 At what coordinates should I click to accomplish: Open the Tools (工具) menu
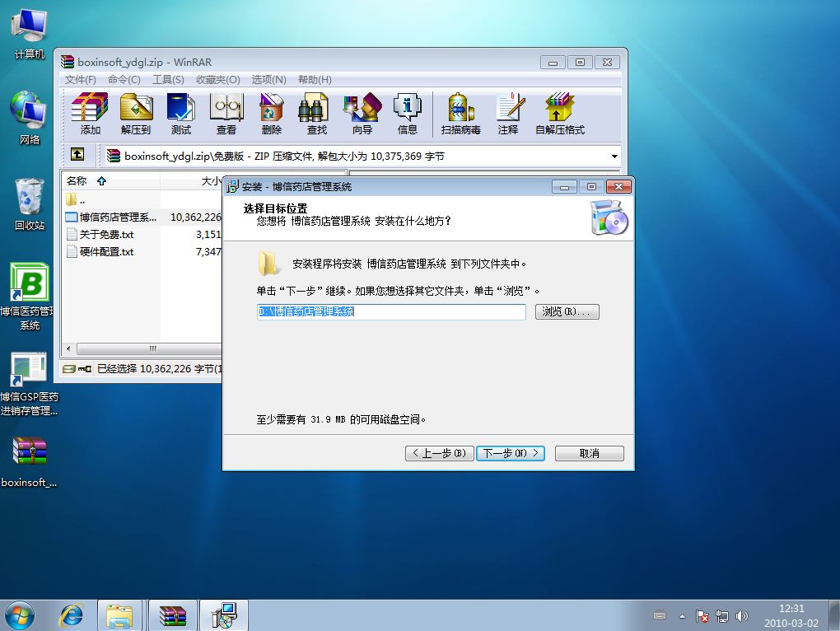(168, 80)
